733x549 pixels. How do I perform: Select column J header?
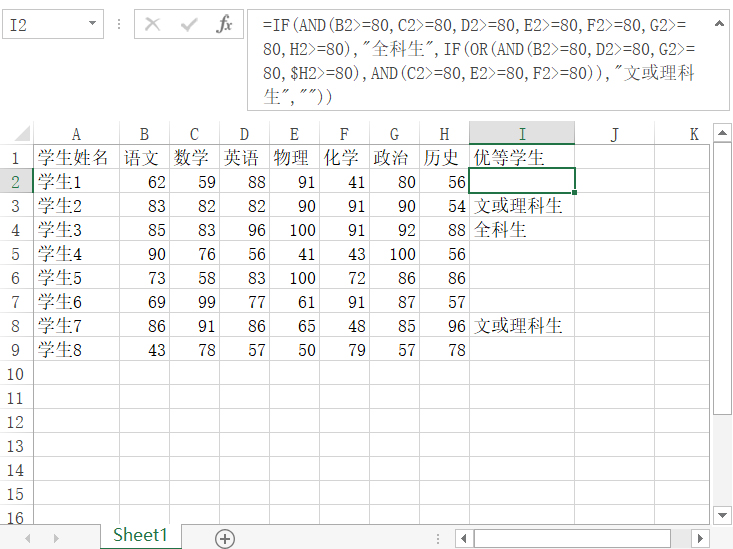pyautogui.click(x=615, y=134)
